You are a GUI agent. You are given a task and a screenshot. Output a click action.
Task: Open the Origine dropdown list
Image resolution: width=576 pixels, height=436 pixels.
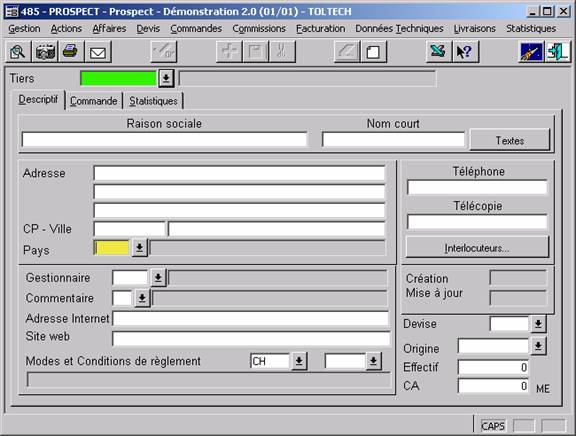pos(538,346)
